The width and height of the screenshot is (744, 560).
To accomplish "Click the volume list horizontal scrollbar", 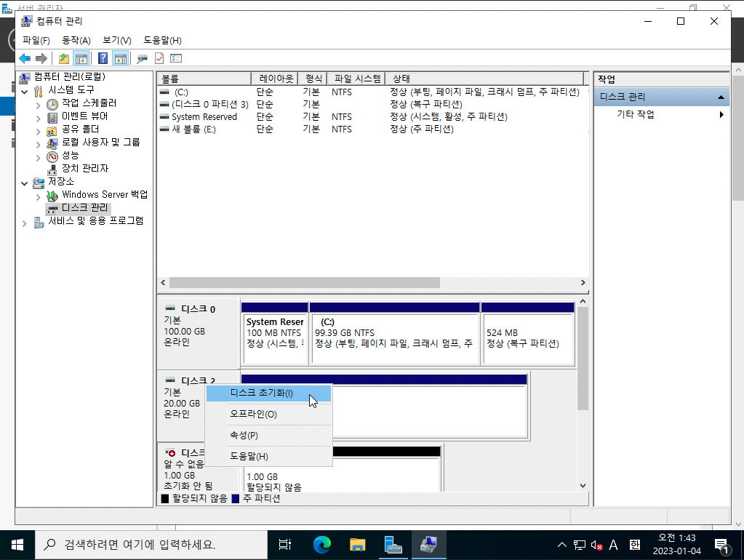I will [x=305, y=283].
